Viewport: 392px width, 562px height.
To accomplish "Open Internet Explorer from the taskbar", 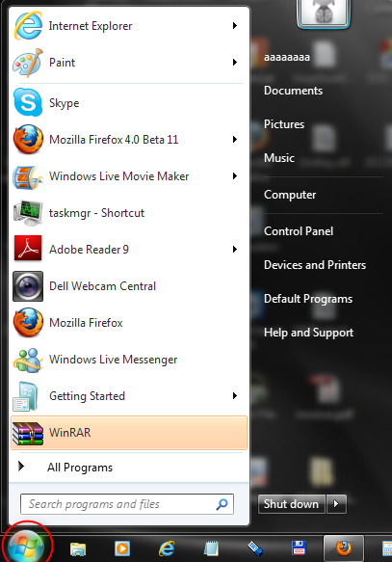I will (167, 549).
